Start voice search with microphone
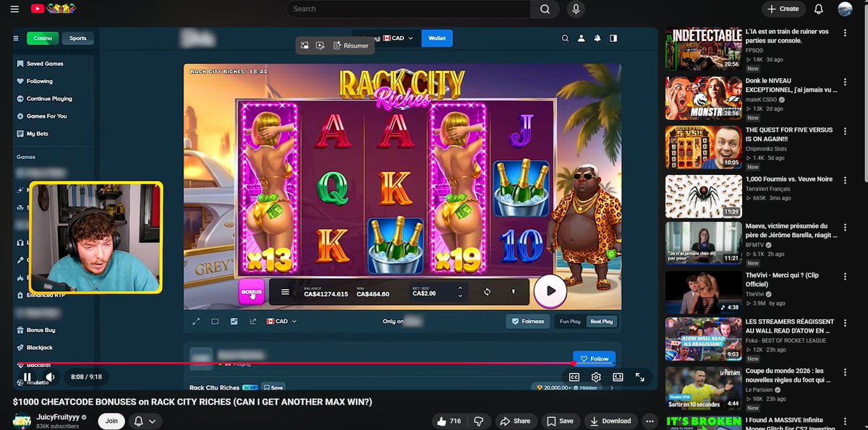The image size is (868, 430). pyautogui.click(x=576, y=9)
